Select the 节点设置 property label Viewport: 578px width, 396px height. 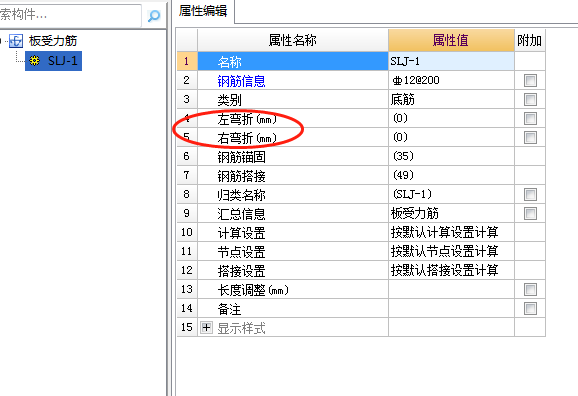(241, 252)
